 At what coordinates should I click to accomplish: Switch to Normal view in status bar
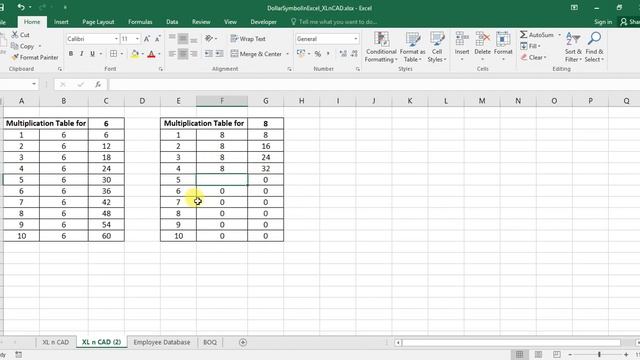coord(519,354)
